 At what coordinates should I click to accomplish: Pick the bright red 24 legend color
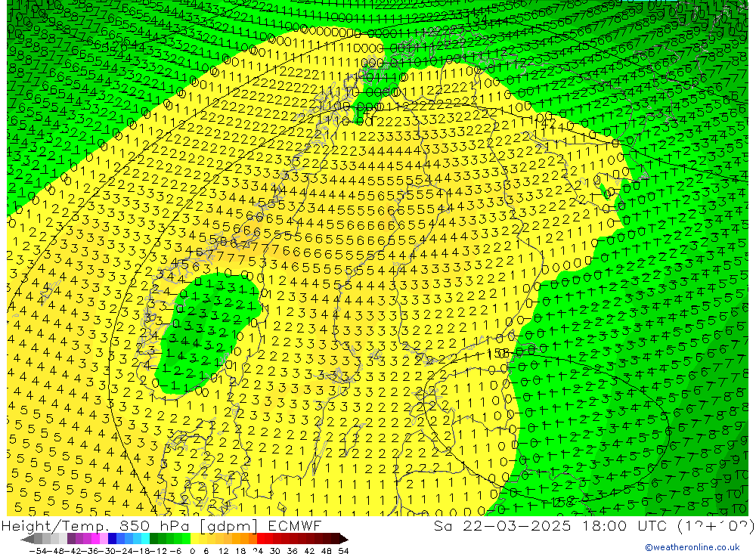point(261,539)
